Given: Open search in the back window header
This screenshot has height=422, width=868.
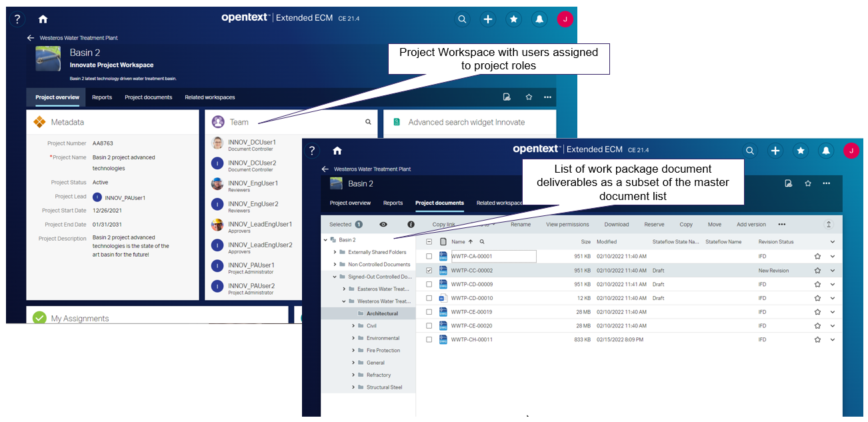Looking at the screenshot, I should coord(462,19).
